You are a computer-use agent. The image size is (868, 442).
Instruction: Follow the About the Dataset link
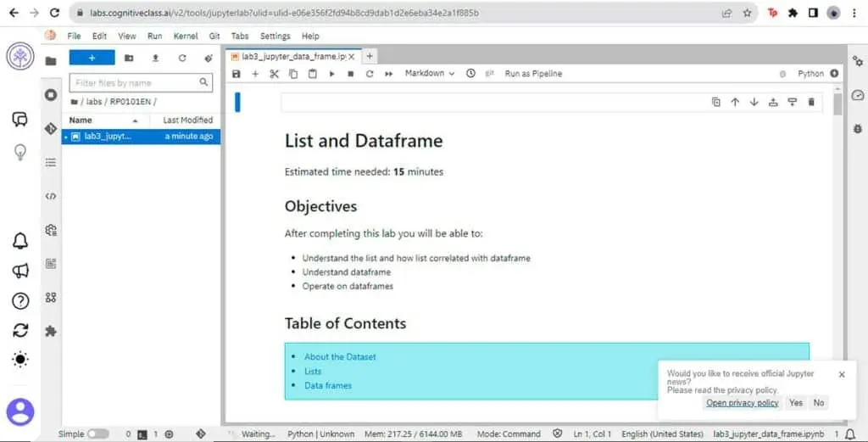coord(340,356)
